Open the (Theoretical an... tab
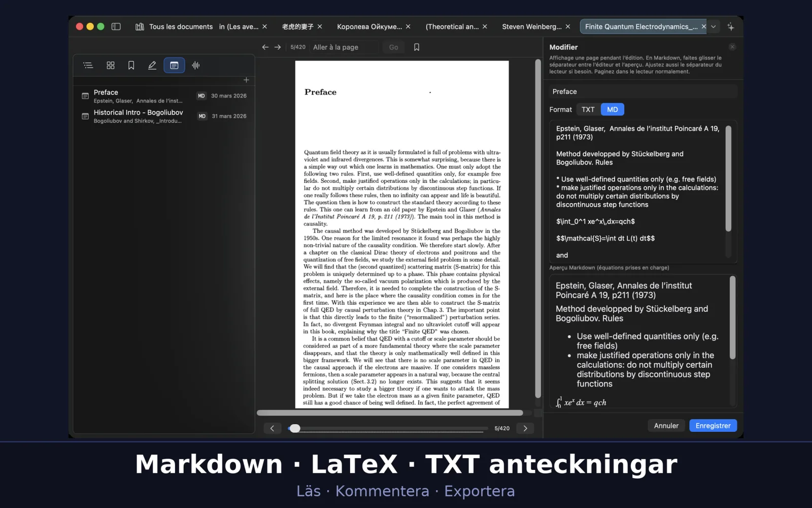Screen dimensions: 812x508 [x=452, y=26]
